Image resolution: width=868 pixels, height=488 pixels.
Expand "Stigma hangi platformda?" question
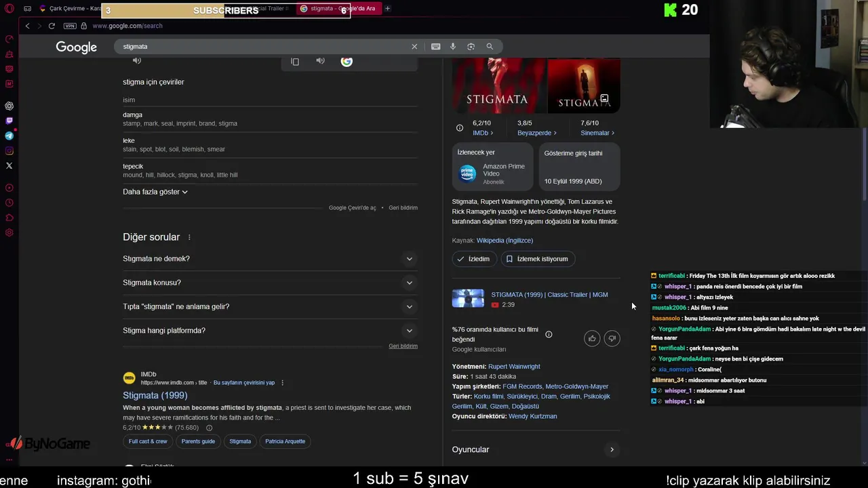(270, 331)
